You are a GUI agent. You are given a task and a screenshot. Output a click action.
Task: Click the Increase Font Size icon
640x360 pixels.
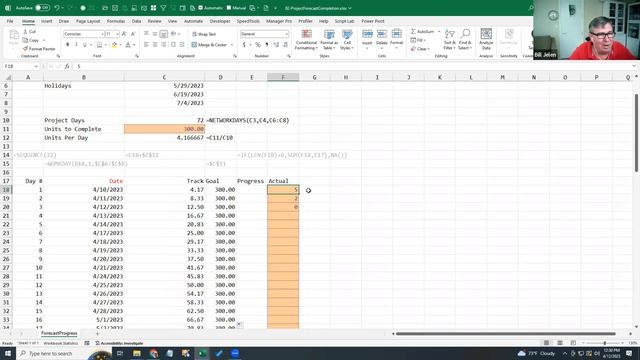click(x=124, y=34)
